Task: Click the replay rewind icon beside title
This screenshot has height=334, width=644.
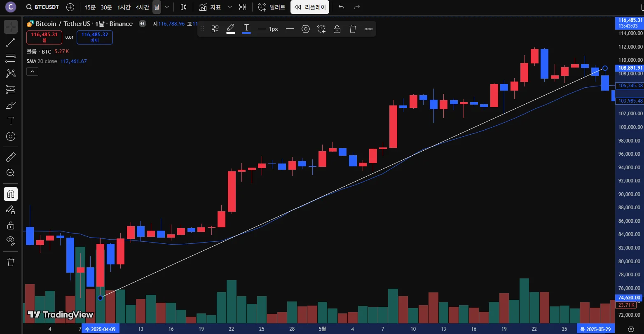Action: [143, 23]
